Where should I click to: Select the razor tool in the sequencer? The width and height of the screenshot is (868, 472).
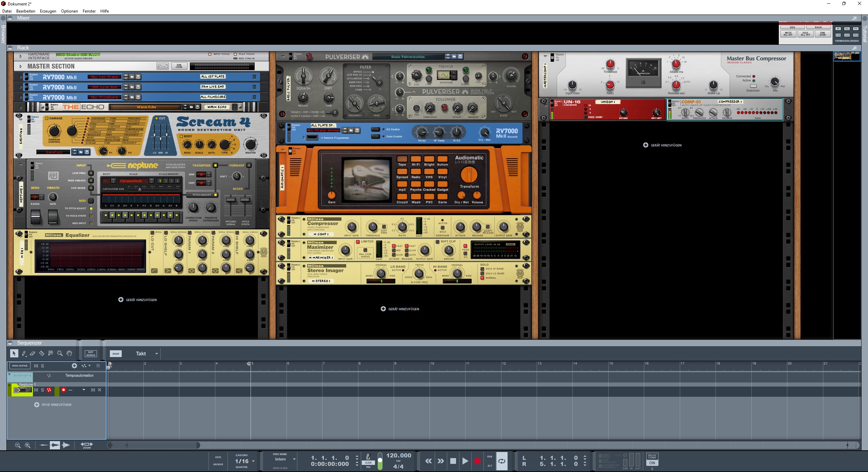click(42, 353)
